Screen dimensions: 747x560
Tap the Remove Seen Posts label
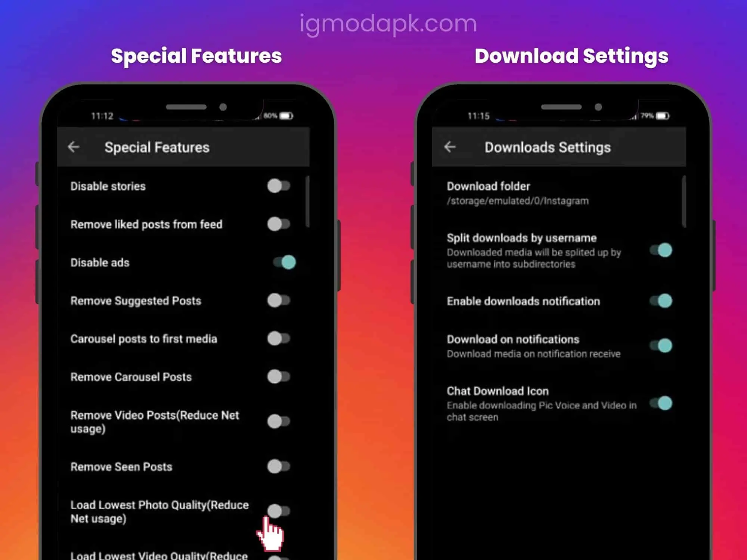point(121,466)
